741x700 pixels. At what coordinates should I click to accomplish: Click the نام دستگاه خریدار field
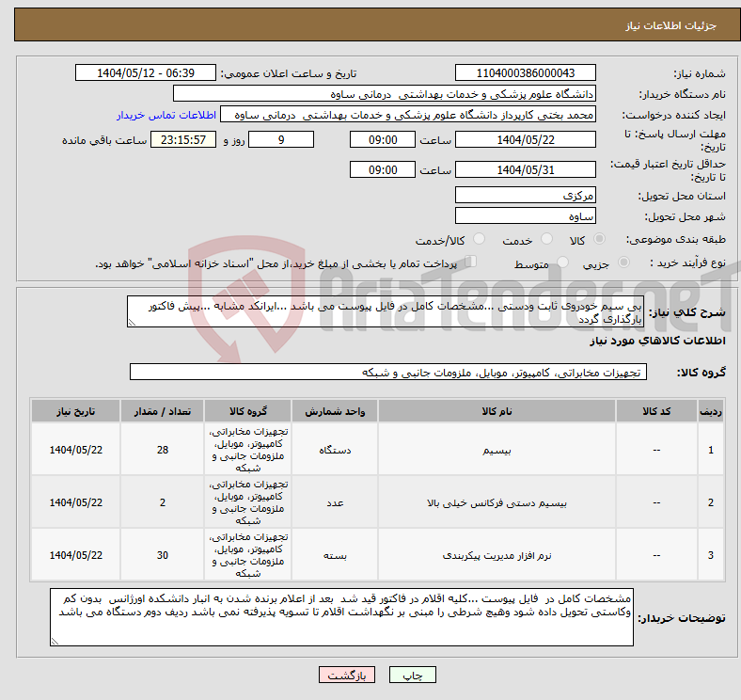coord(385,94)
